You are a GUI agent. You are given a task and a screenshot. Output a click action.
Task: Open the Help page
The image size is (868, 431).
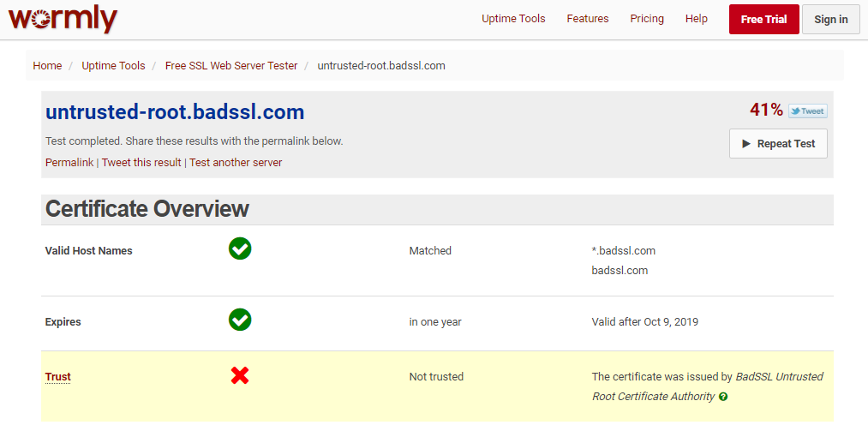point(697,19)
